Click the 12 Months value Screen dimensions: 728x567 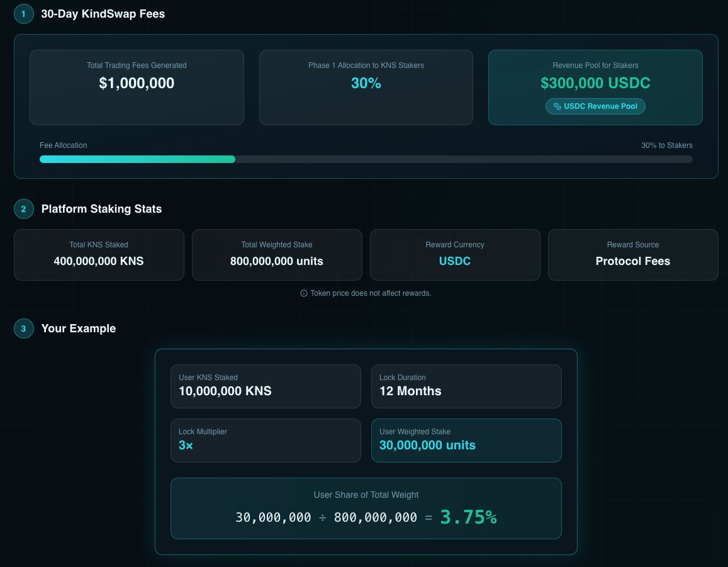pyautogui.click(x=410, y=391)
